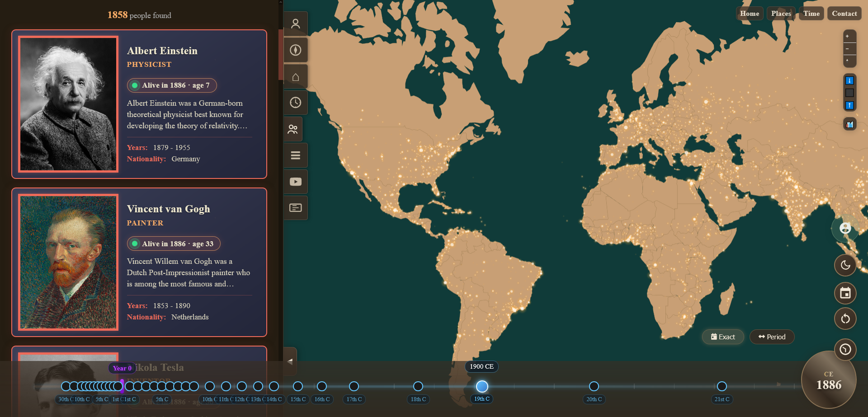Zoom out on the map
Screen dimensions: 868x417
[x=849, y=49]
